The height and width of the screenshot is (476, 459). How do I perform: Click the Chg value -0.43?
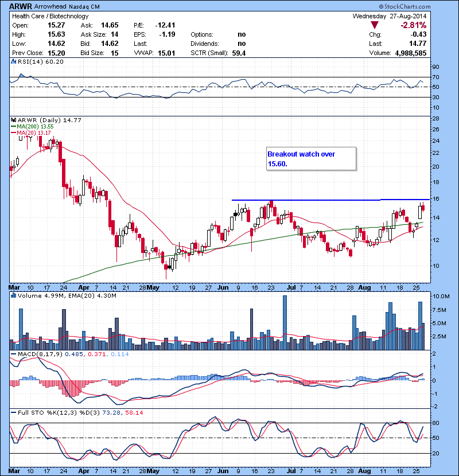click(x=419, y=34)
